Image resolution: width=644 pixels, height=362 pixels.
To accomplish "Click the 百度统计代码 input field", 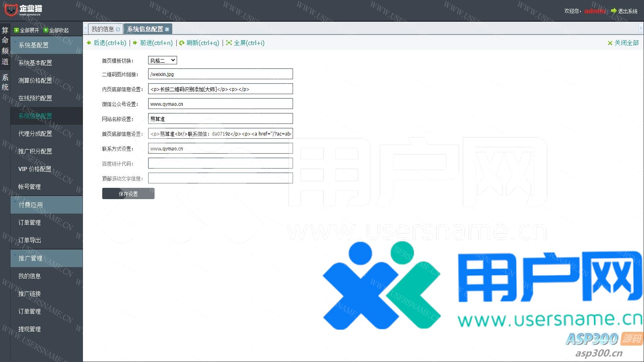I will point(220,163).
